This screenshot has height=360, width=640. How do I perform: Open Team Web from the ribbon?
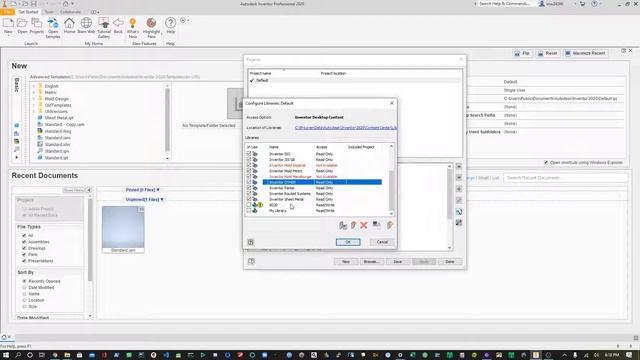point(86,23)
